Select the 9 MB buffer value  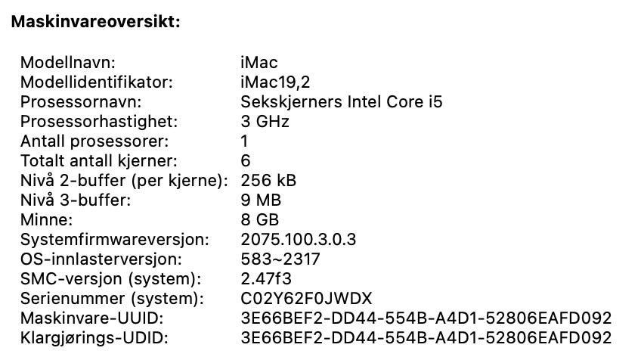pos(261,200)
